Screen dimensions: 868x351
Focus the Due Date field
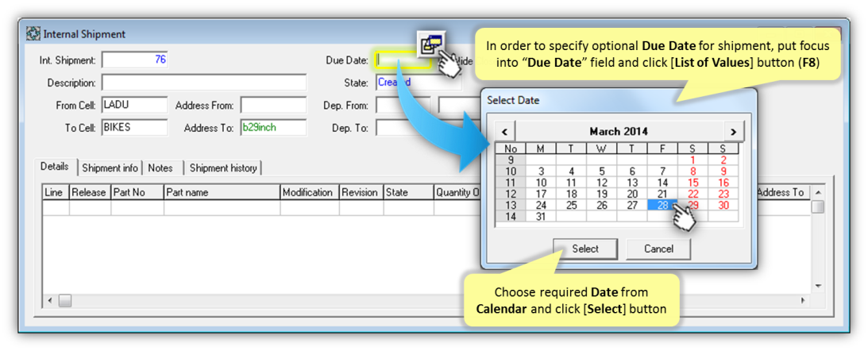(x=402, y=60)
